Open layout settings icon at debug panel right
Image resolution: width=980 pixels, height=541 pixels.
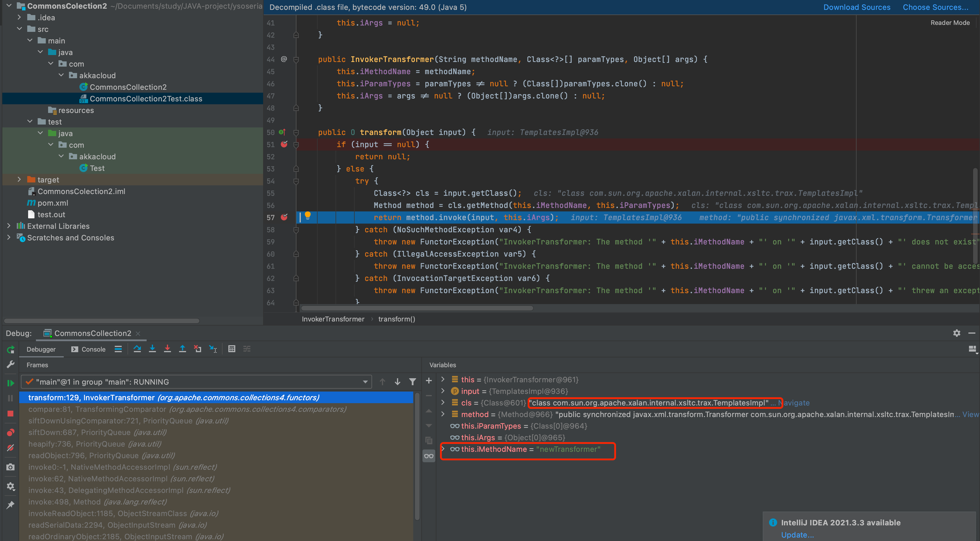pos(972,349)
